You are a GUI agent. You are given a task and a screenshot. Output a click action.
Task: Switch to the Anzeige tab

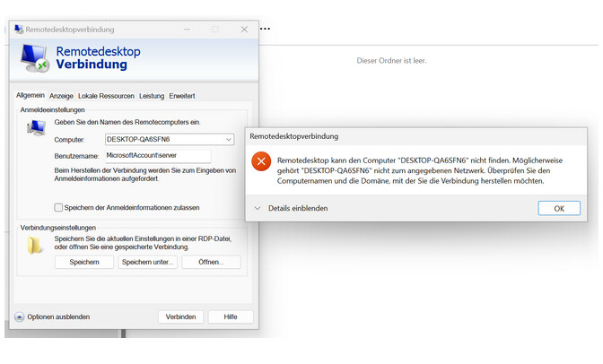tap(61, 96)
